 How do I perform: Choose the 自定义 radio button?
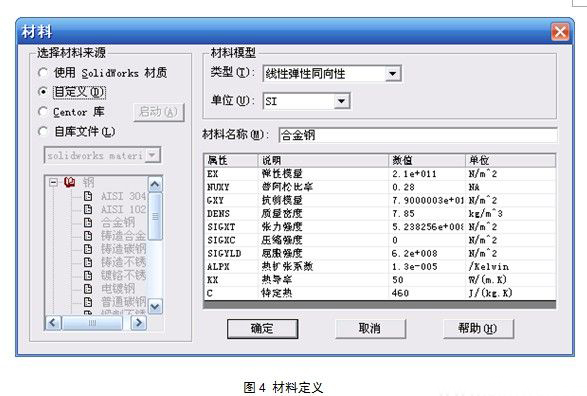point(43,92)
